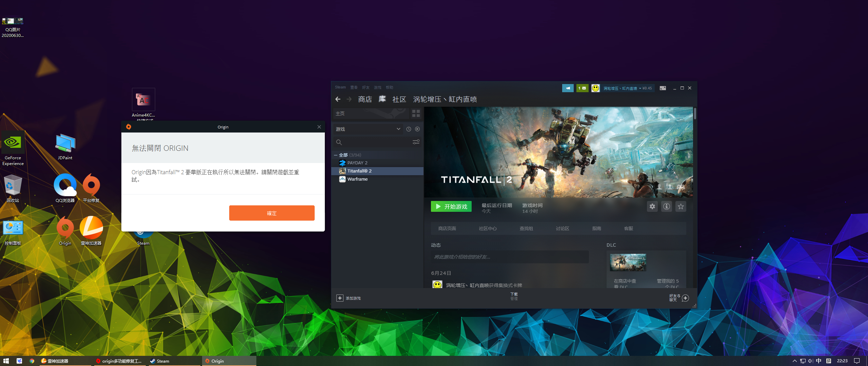Image resolution: width=868 pixels, height=366 pixels.
Task: Open 客服 link
Action: click(628, 228)
